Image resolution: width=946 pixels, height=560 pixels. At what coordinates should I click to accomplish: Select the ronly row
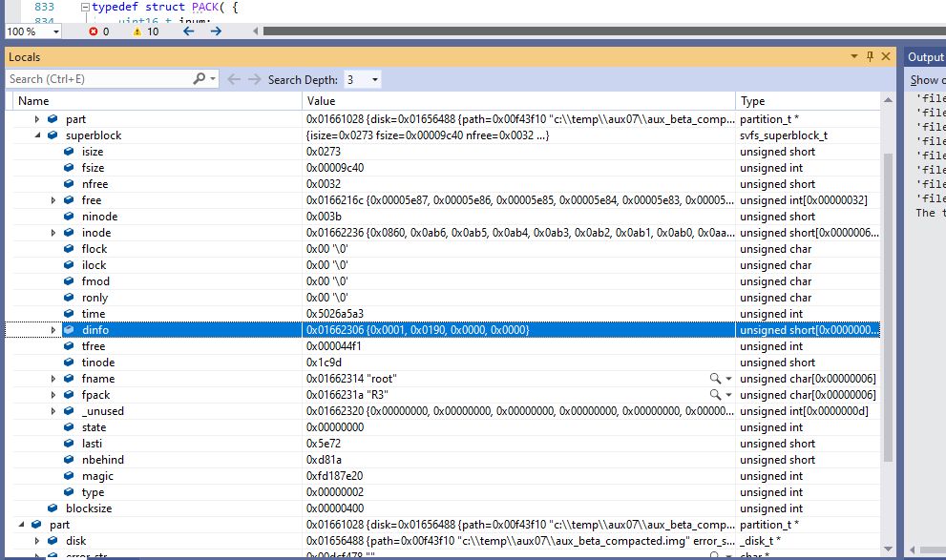[443, 298]
